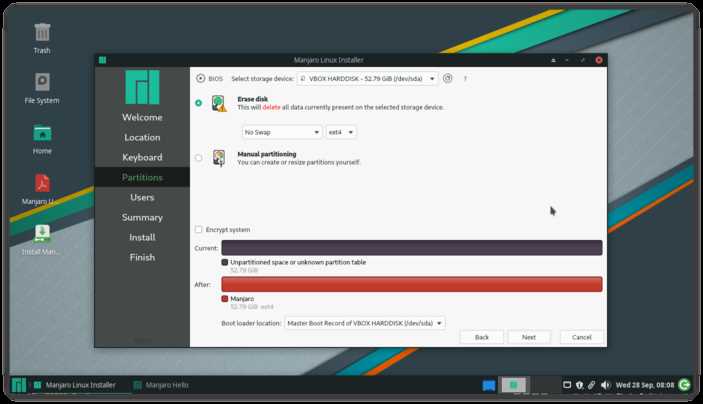The image size is (703, 404).
Task: Go to the Summary step in sidebar
Action: 142,217
